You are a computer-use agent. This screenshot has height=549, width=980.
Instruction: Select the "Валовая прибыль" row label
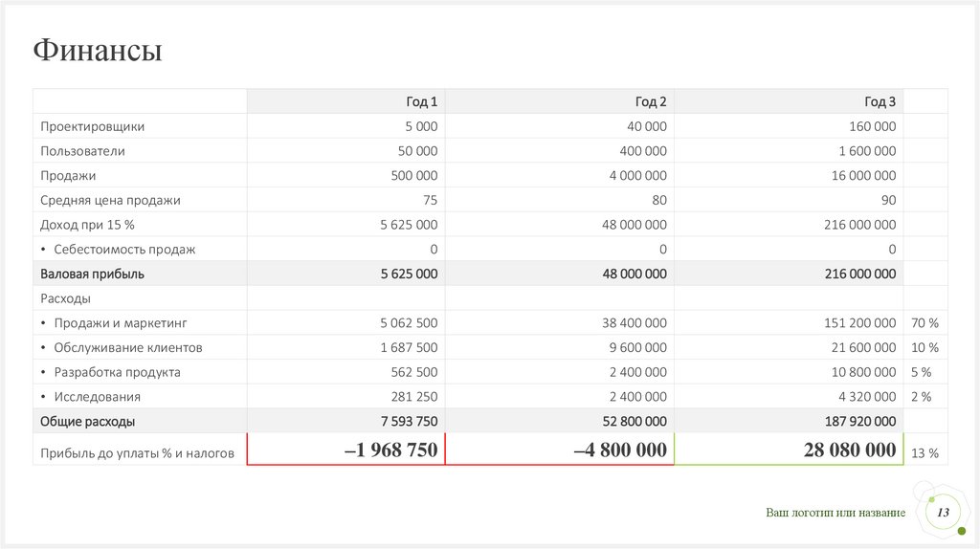(92, 274)
